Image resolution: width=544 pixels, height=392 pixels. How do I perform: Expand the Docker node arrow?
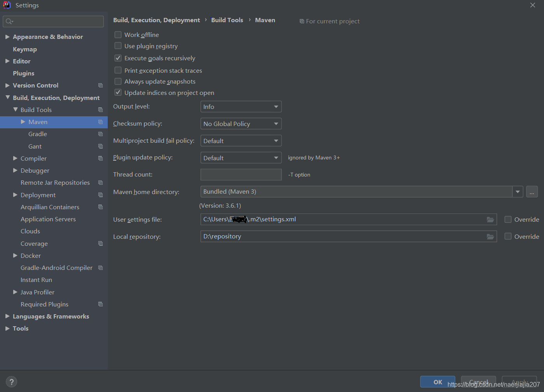click(15, 255)
